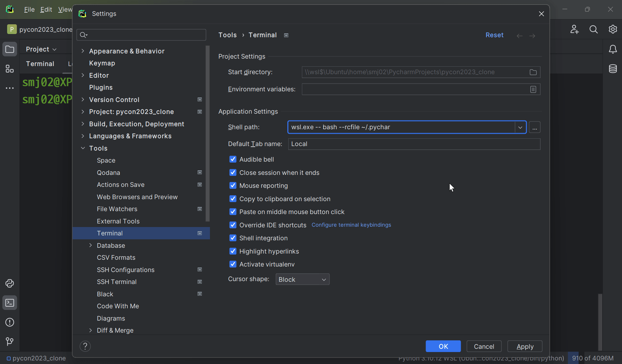622x364 pixels.
Task: Open the Cursor shape dropdown
Action: click(x=302, y=279)
